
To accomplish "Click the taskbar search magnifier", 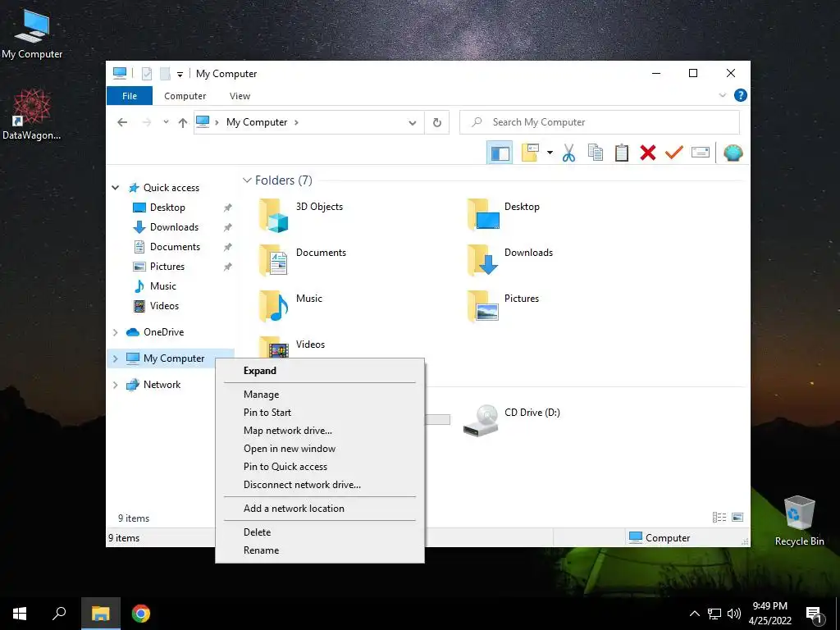I will pyautogui.click(x=59, y=614).
